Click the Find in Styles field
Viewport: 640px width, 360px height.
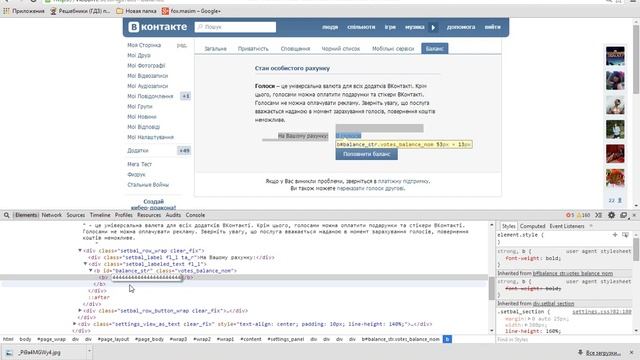pyautogui.click(x=563, y=340)
